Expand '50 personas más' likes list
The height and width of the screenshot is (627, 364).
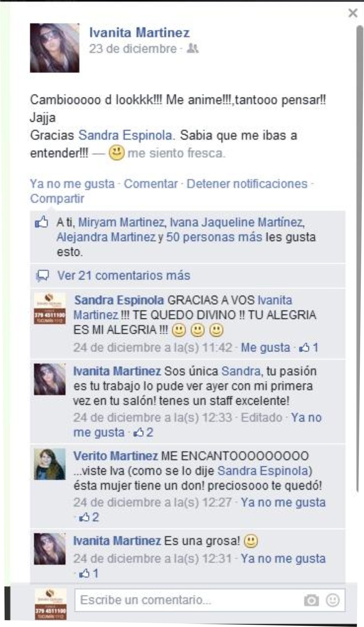coord(214,237)
